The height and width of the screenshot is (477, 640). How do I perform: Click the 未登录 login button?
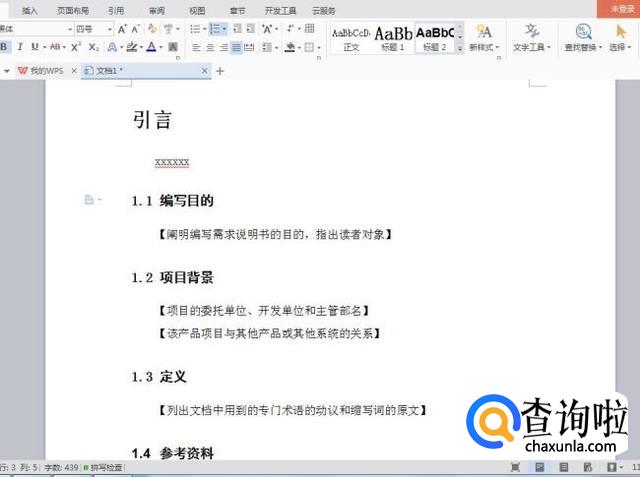(x=621, y=8)
